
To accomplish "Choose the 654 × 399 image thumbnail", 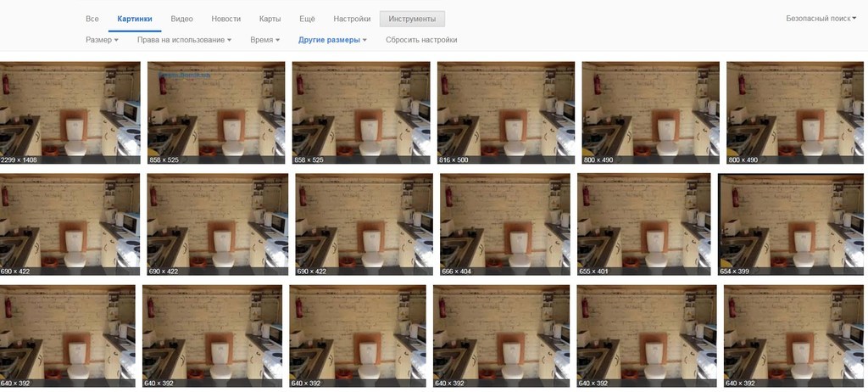I will pyautogui.click(x=787, y=224).
